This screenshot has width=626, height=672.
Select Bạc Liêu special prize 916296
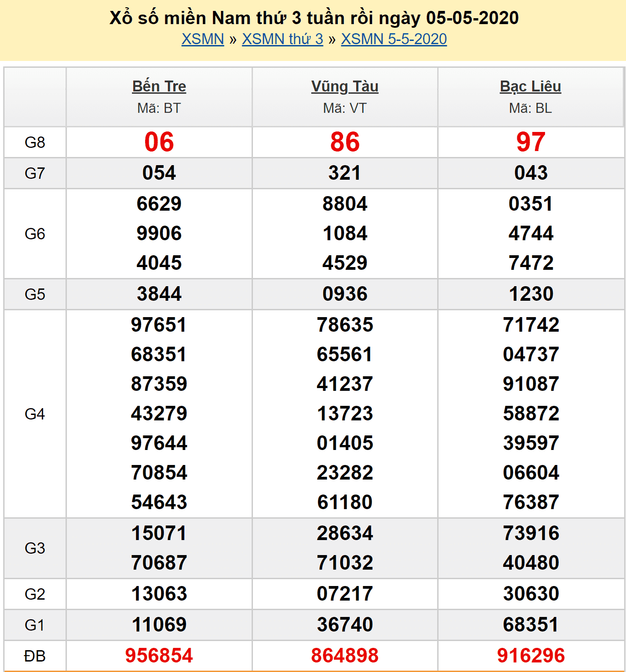click(x=531, y=656)
